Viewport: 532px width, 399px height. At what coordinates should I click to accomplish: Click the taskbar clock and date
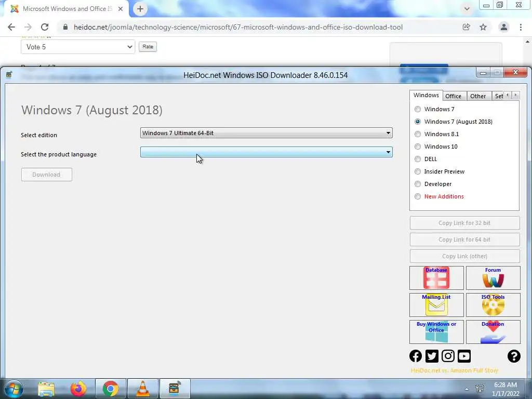(506, 389)
